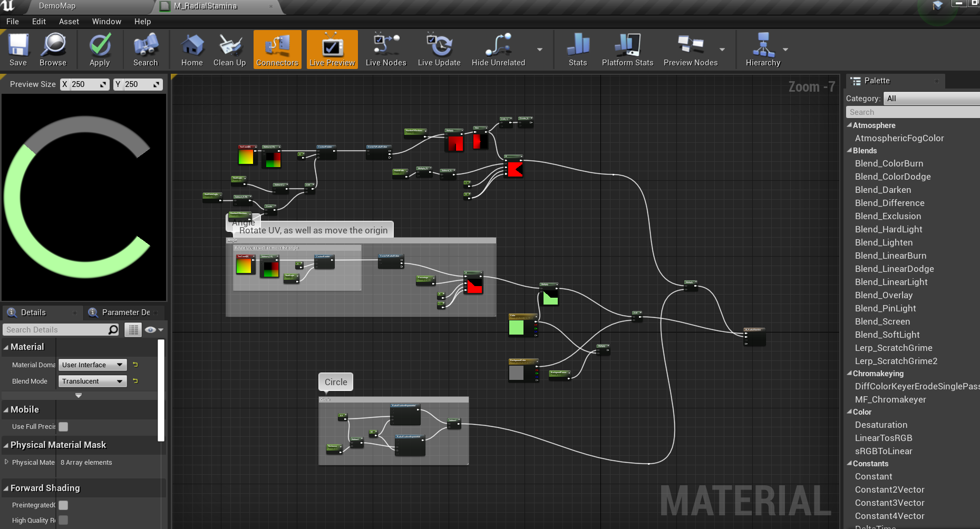Toggle the Live Preview button
Viewport: 980px width, 529px height.
[332, 50]
